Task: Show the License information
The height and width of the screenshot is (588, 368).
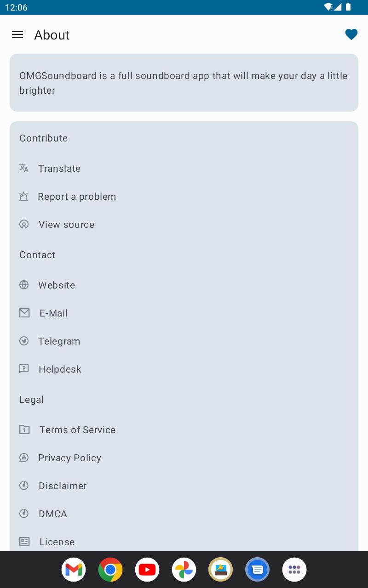Action: pos(57,542)
